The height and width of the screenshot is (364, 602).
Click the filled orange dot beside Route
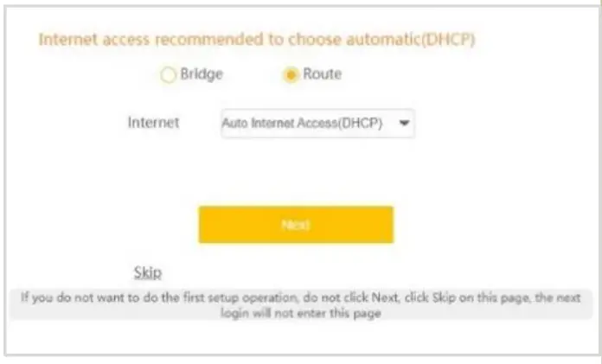click(x=291, y=75)
